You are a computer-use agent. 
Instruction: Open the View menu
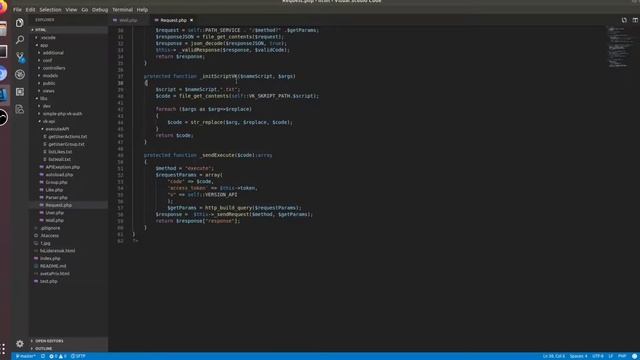click(71, 10)
